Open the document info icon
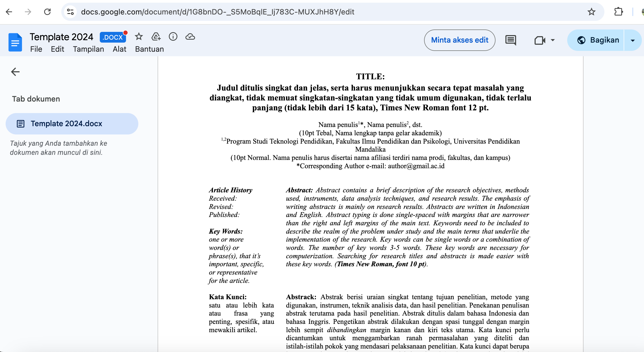Image resolution: width=644 pixels, height=352 pixels. [173, 37]
